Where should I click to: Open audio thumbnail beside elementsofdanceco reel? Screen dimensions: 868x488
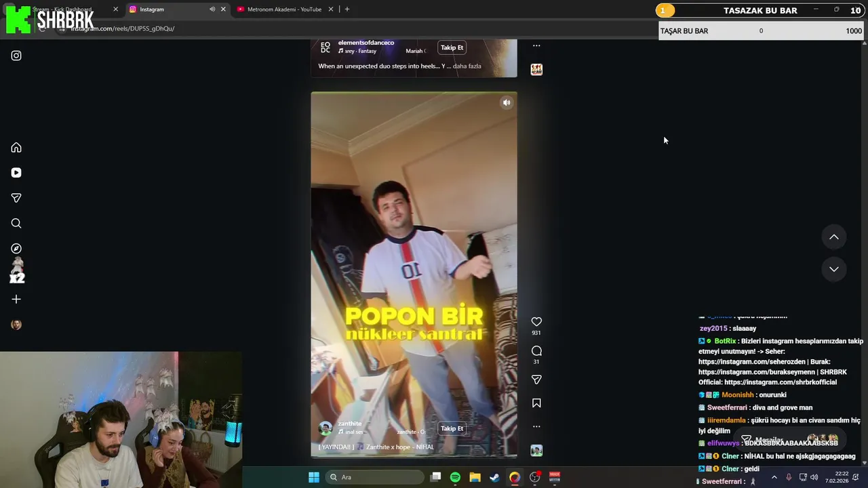tap(536, 69)
